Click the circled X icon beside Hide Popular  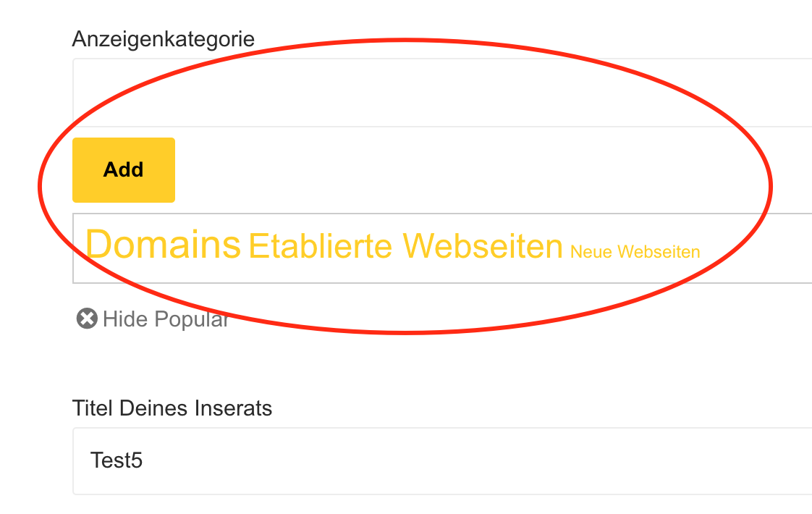click(87, 319)
